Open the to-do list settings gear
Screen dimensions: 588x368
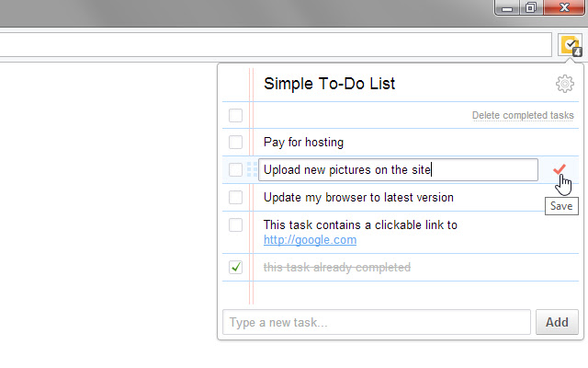click(x=564, y=85)
